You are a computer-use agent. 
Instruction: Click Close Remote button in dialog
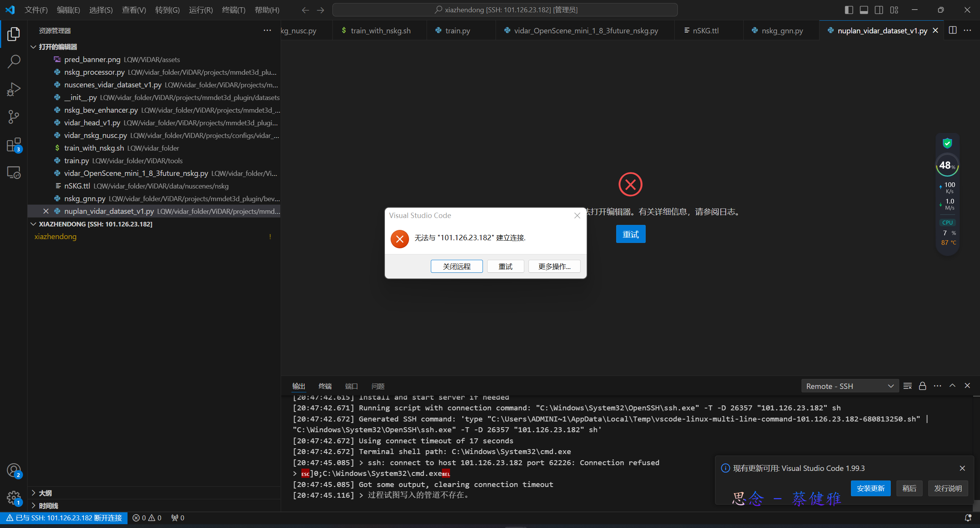click(x=456, y=266)
